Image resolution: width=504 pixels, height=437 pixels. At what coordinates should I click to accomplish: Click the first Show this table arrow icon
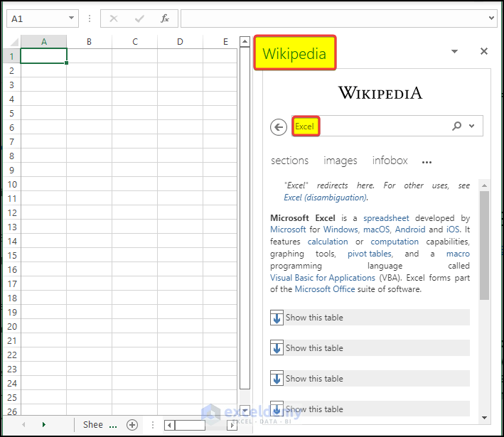point(277,318)
